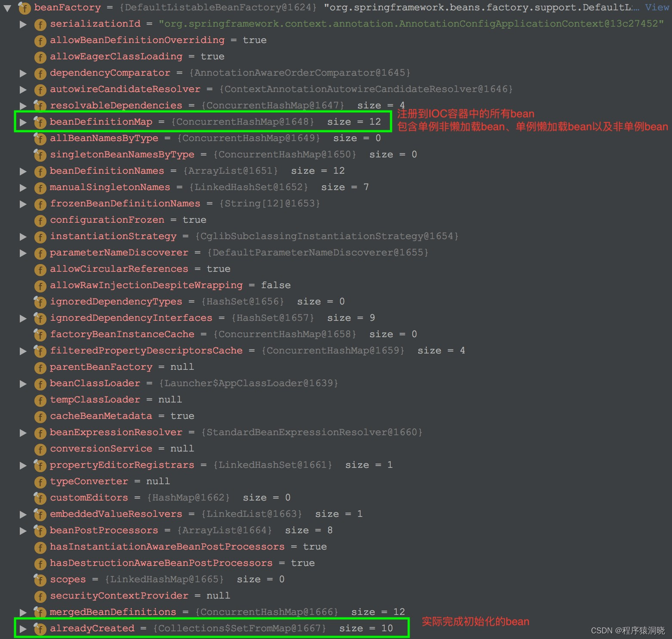Click the AnnotationAwareOrderComparator@1645 value text
The height and width of the screenshot is (639, 672).
(x=300, y=73)
